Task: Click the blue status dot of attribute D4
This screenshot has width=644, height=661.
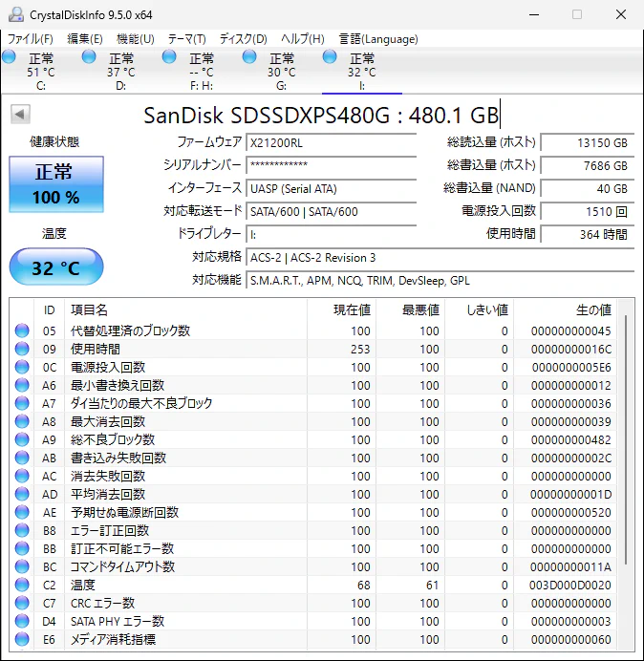Action: coord(22,622)
